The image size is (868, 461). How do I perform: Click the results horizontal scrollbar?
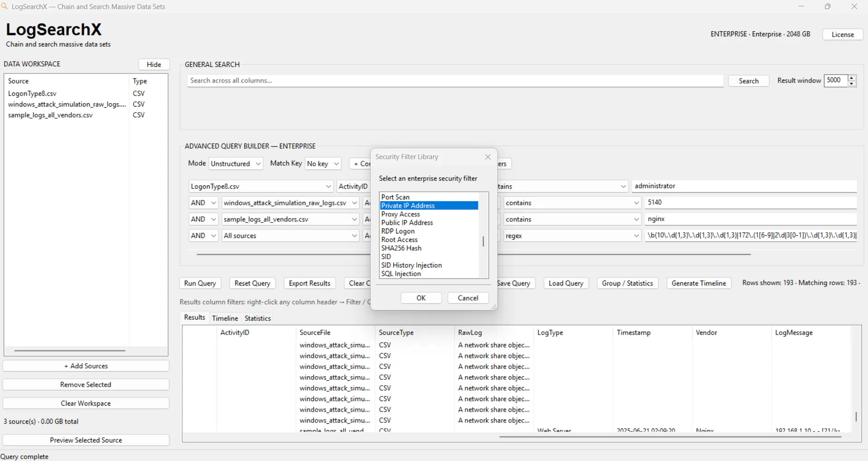click(x=670, y=437)
